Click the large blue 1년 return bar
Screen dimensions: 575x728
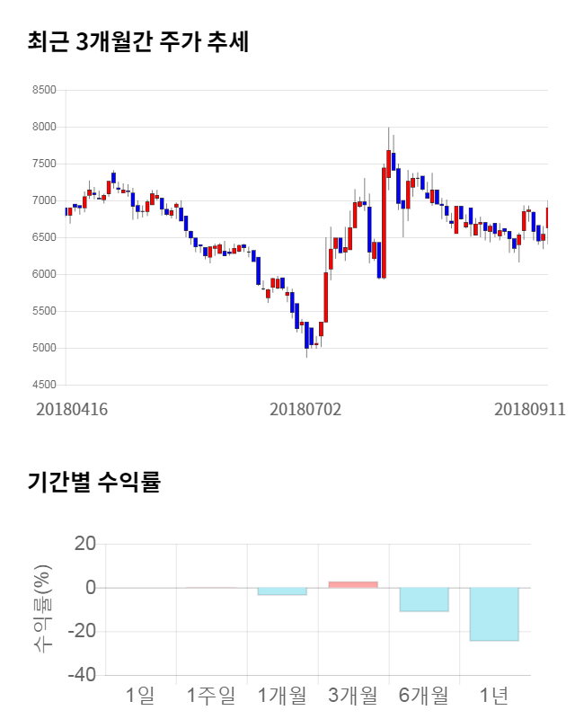pos(494,614)
